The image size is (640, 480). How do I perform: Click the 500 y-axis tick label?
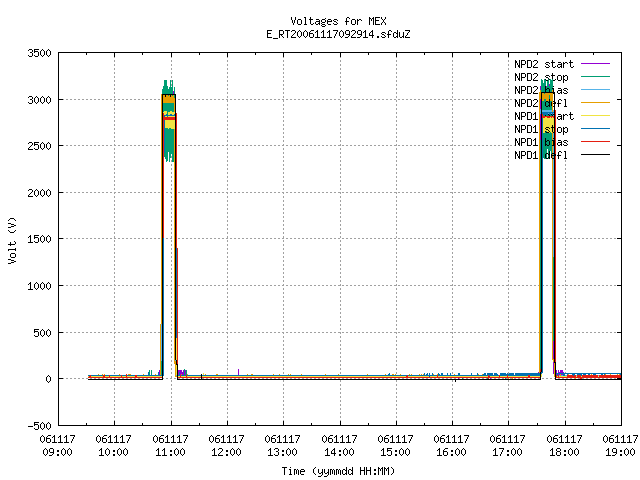(42, 333)
